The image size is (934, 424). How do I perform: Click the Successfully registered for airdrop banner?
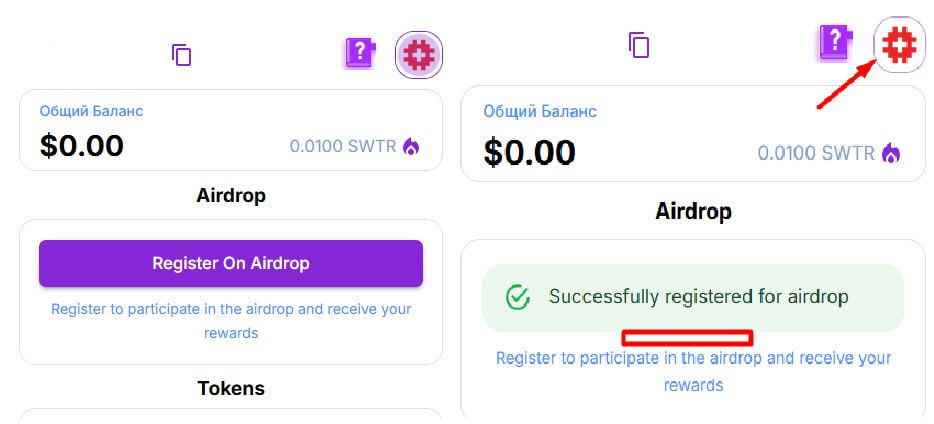[693, 298]
